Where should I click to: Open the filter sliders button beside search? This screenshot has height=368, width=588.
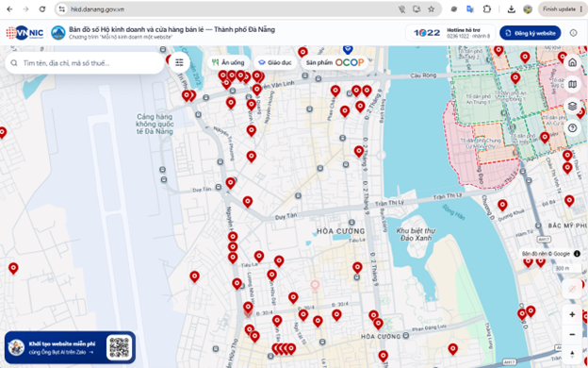(x=179, y=62)
